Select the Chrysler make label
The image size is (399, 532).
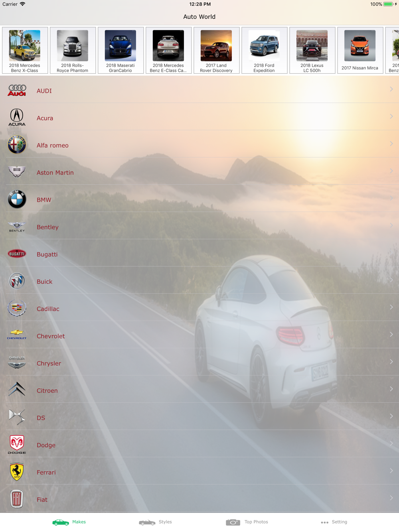pos(49,363)
